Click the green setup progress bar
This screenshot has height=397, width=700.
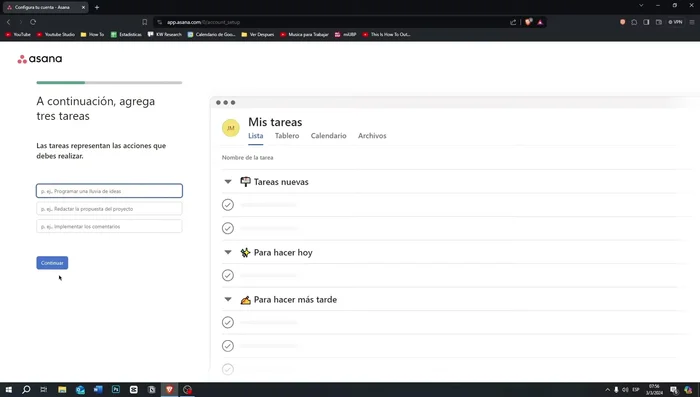click(x=61, y=83)
